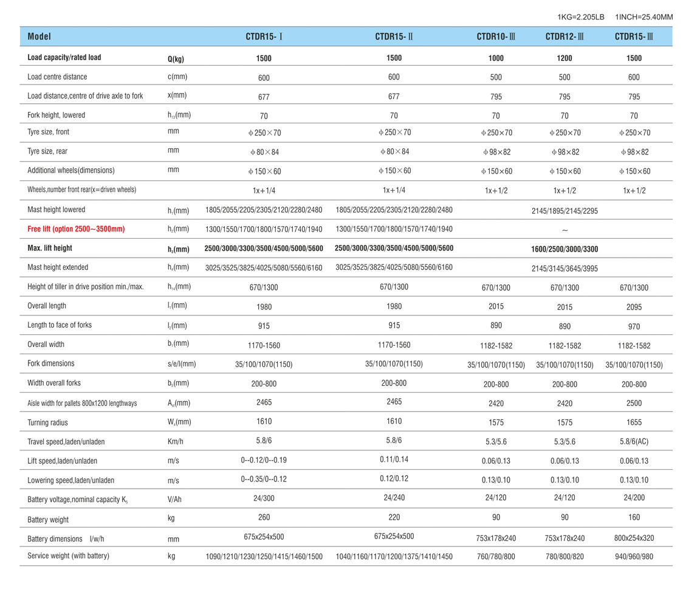This screenshot has width=700, height=598.
Task: Click the Length to face of forks label
Action: point(60,325)
